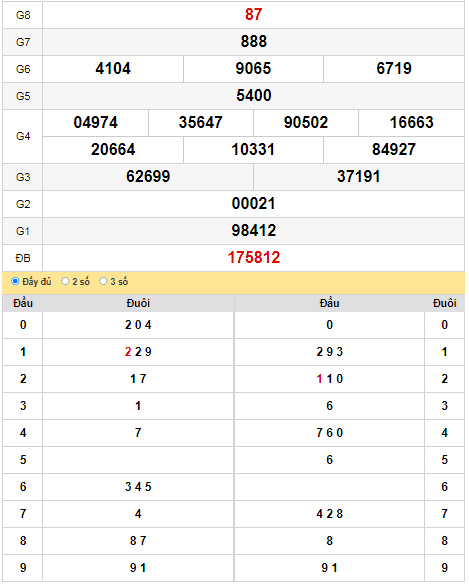
Task: Click the G1 number 98412
Action: [x=254, y=231]
